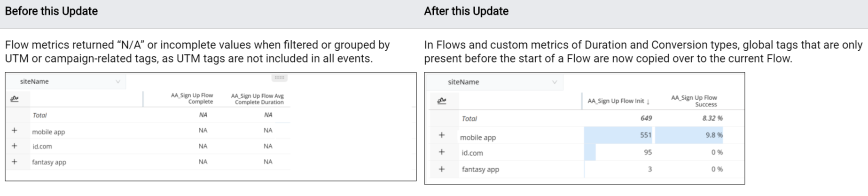Click chart icon in After table header
The image size is (868, 196).
click(x=442, y=101)
